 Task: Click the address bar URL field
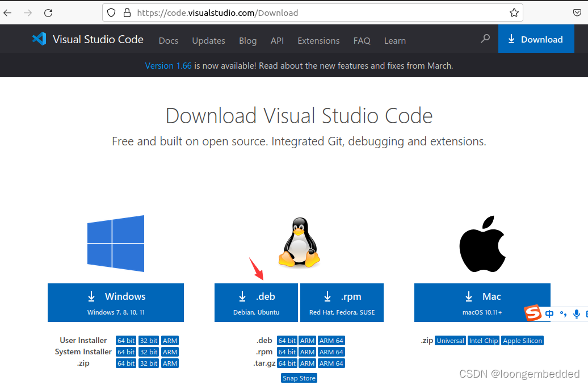coord(312,12)
